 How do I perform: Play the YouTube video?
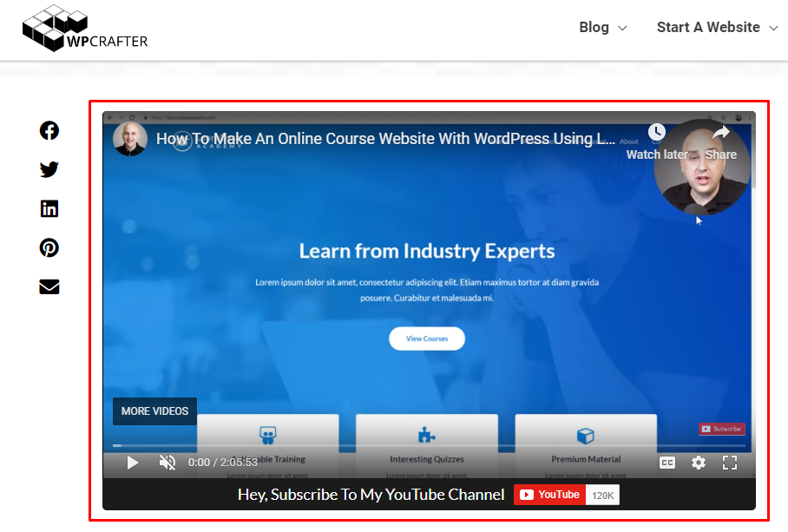point(133,463)
